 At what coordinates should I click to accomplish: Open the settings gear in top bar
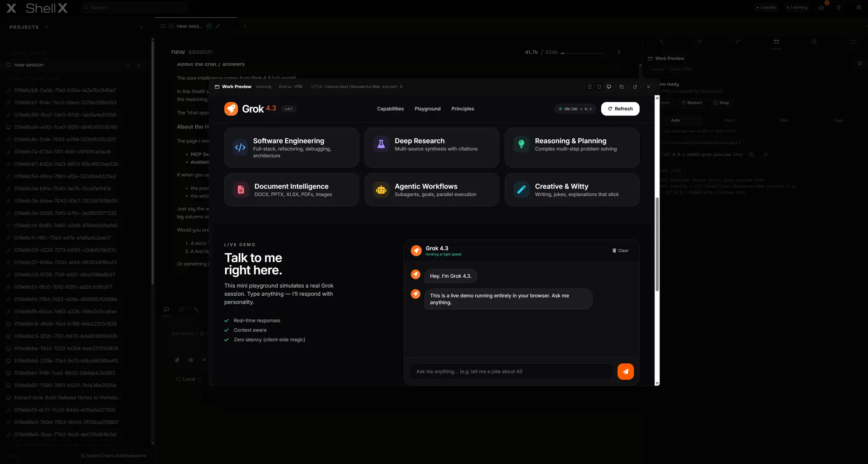click(x=859, y=7)
